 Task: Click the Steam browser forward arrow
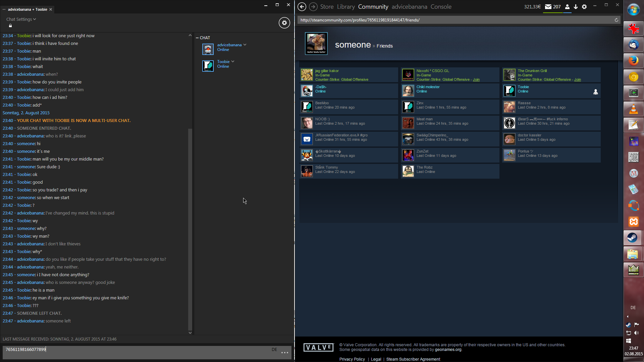point(313,7)
